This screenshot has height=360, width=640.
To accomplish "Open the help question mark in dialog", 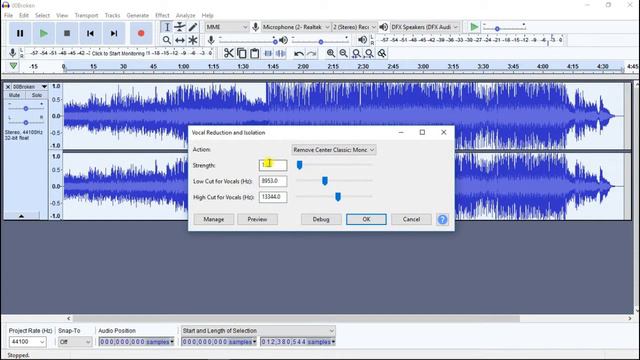I will [x=442, y=220].
